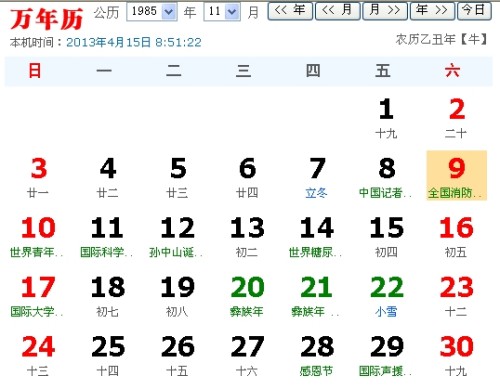The height and width of the screenshot is (389, 500).
Task: Choose date 7 labeled 立冬
Action: [x=317, y=178]
